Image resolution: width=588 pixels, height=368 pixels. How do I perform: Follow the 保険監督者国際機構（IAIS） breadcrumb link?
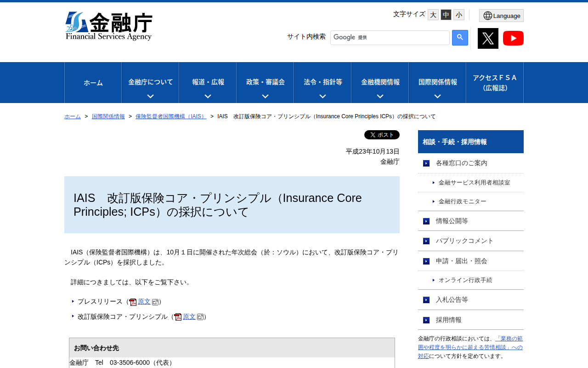[171, 116]
